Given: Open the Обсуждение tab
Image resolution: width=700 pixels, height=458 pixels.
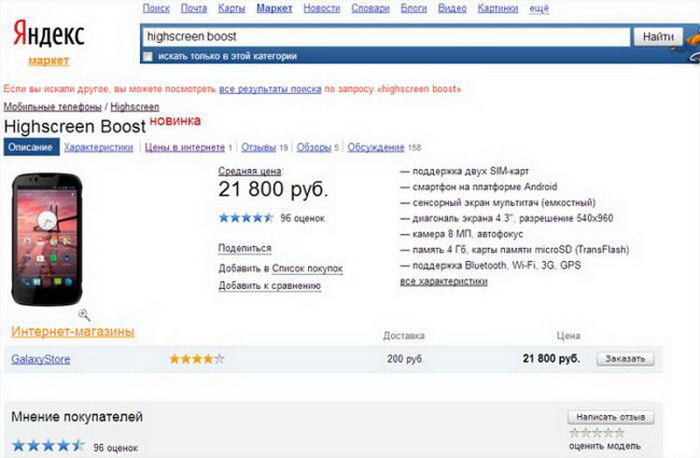Looking at the screenshot, I should pos(375,147).
